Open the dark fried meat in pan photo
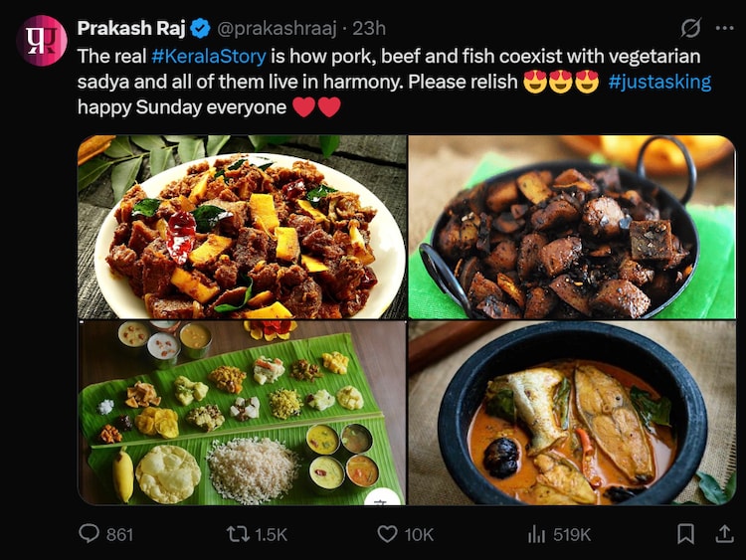 point(572,227)
